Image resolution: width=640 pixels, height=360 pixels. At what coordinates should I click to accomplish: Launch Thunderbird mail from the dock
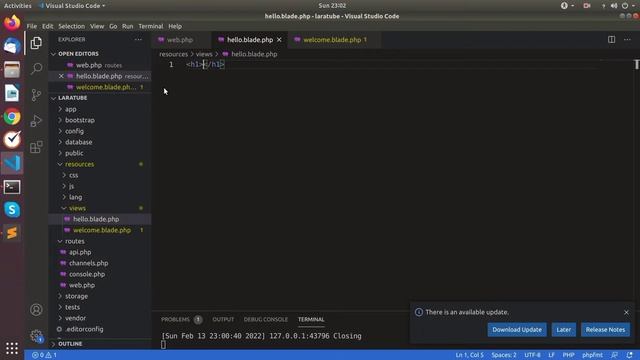12,46
